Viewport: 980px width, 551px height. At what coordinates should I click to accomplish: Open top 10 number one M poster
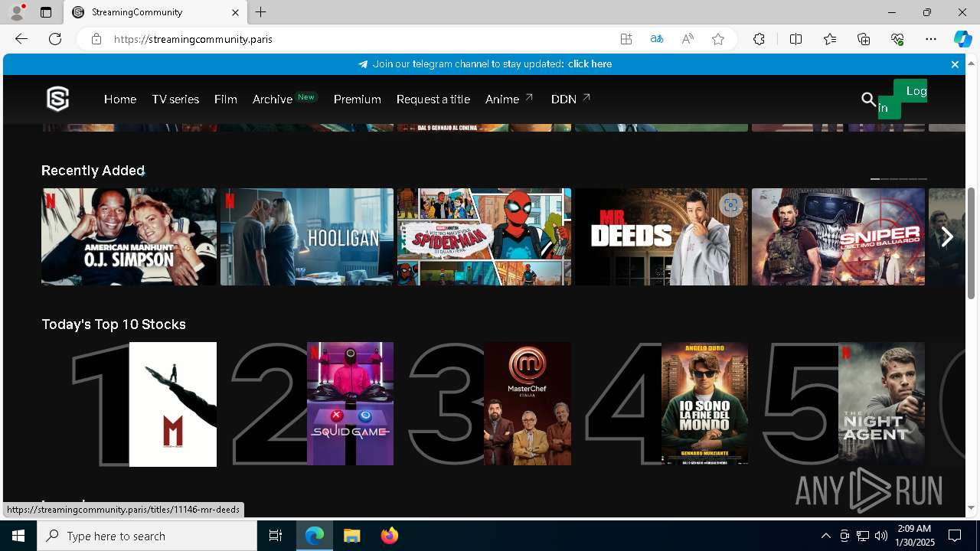(x=173, y=404)
